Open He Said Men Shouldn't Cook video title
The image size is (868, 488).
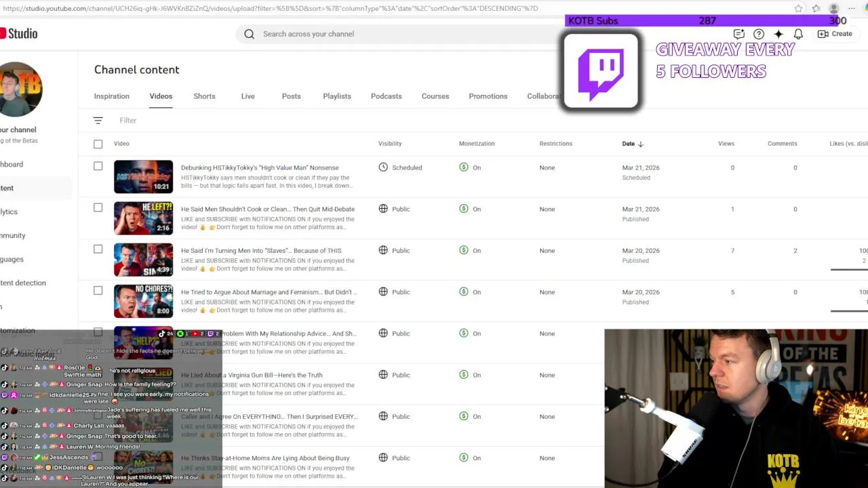point(268,209)
